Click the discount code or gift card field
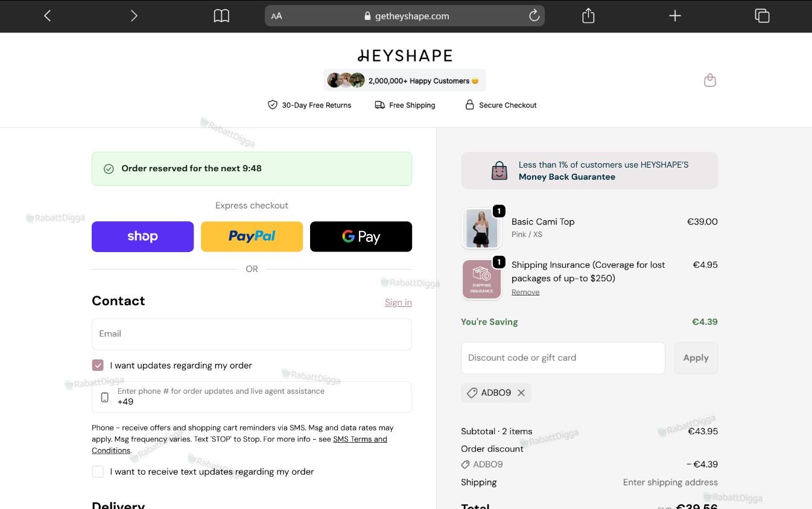The height and width of the screenshot is (509, 812). (x=563, y=358)
